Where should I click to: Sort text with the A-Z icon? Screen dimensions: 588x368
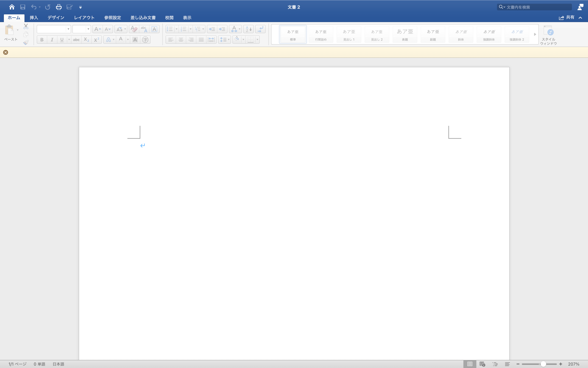coord(248,29)
